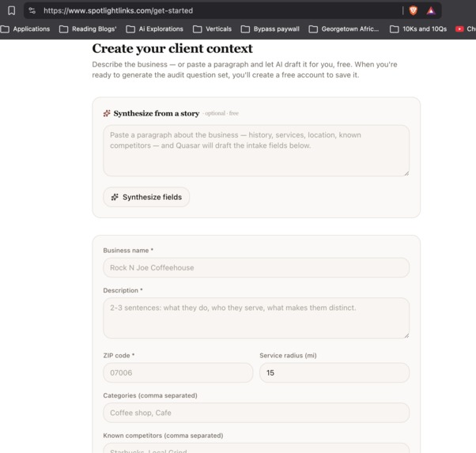
Task: Open the Bypass paywall bookmarks folder
Action: tap(270, 28)
